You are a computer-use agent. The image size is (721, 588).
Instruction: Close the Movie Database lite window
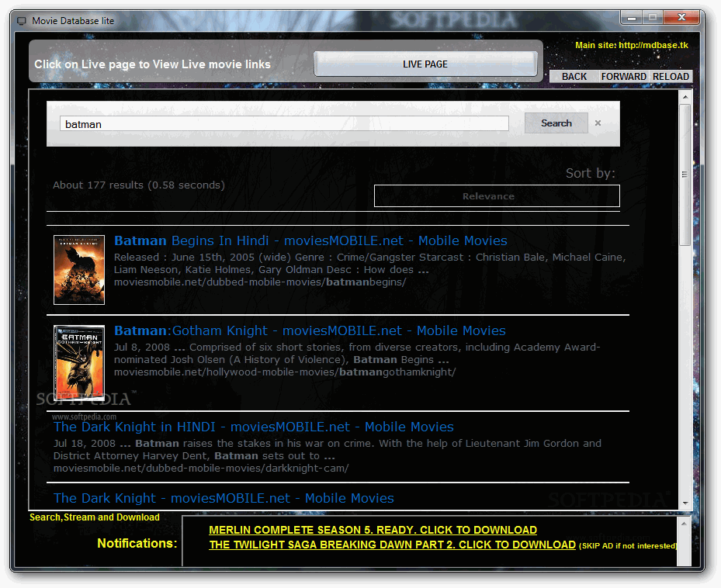click(x=681, y=18)
